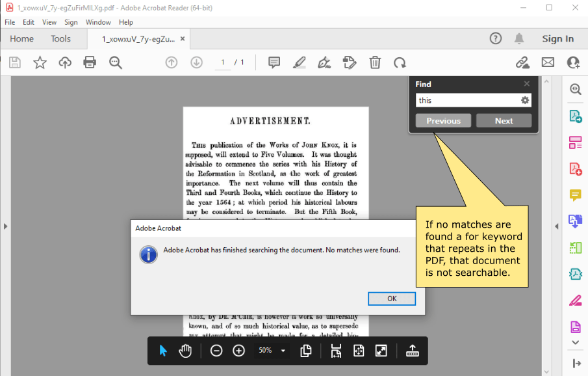Expand more tools with the sidebar chevron
This screenshot has height=376, width=588.
(x=575, y=342)
